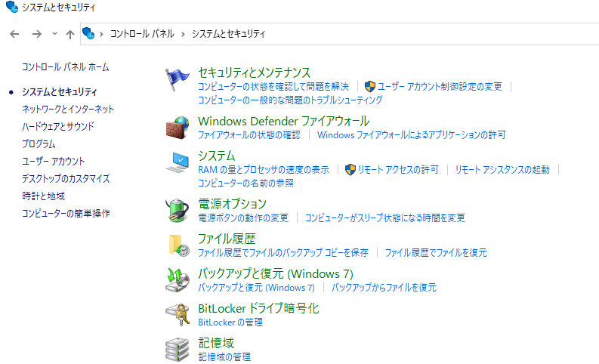The width and height of the screenshot is (599, 364).
Task: Open ネットワークとインターネット category in sidebar
Action: (68, 110)
